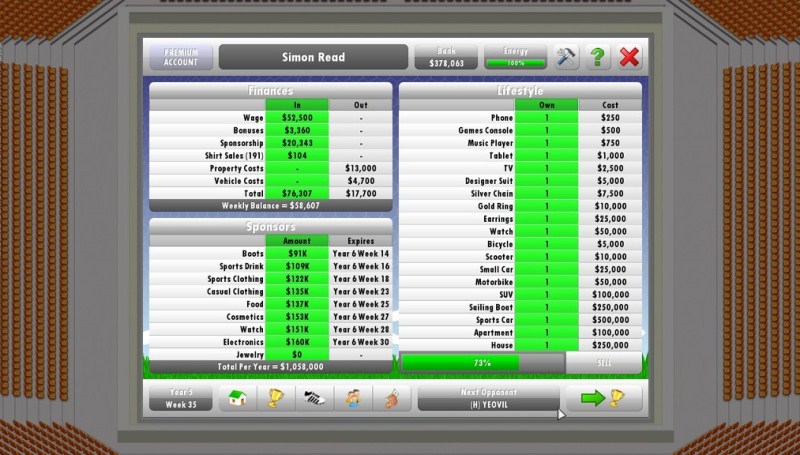Click the Sell button under Lifestyle
Image resolution: width=800 pixels, height=455 pixels.
tap(604, 362)
